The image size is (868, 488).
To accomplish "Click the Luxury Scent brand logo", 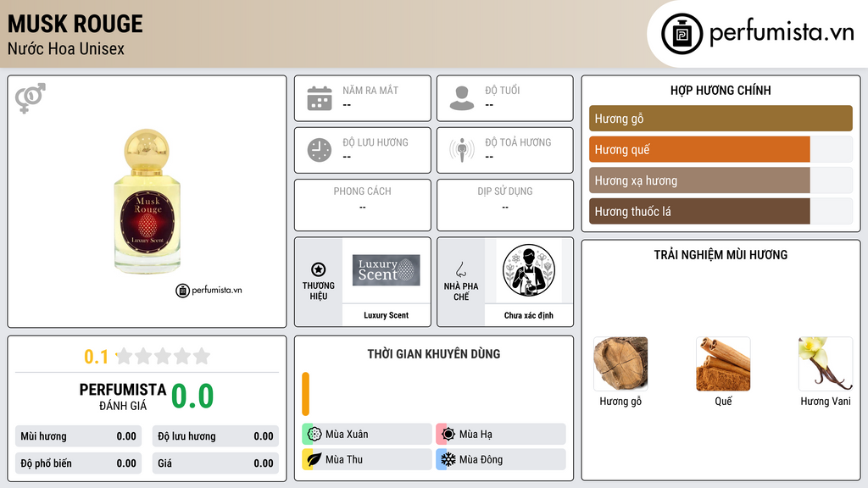I will pyautogui.click(x=386, y=270).
